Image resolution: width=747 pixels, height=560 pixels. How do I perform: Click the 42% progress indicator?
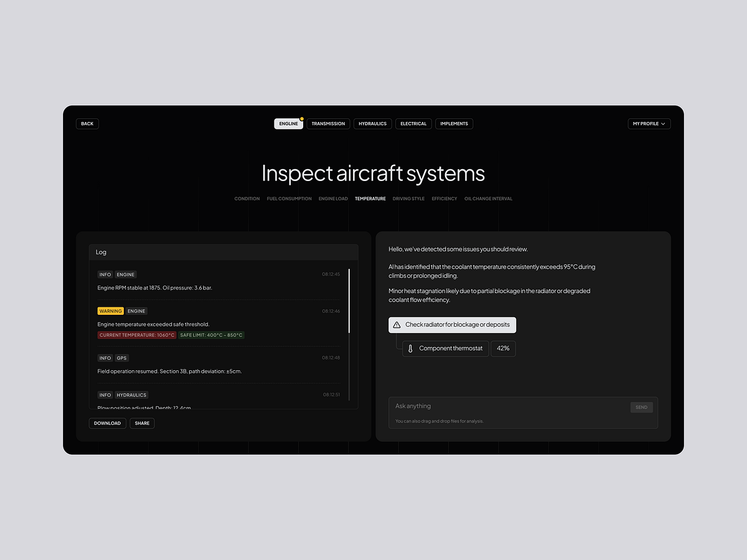[x=503, y=348]
